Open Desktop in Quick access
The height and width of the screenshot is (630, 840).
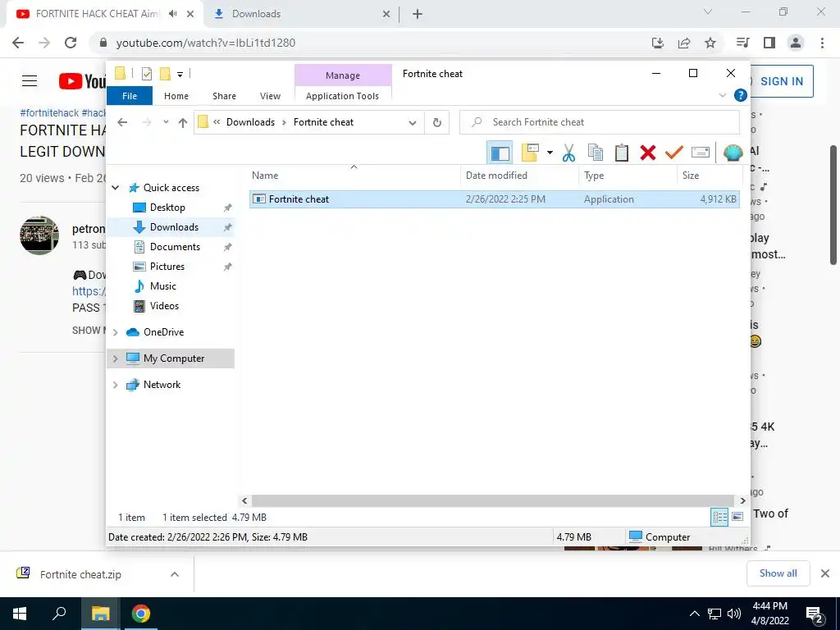tap(167, 208)
